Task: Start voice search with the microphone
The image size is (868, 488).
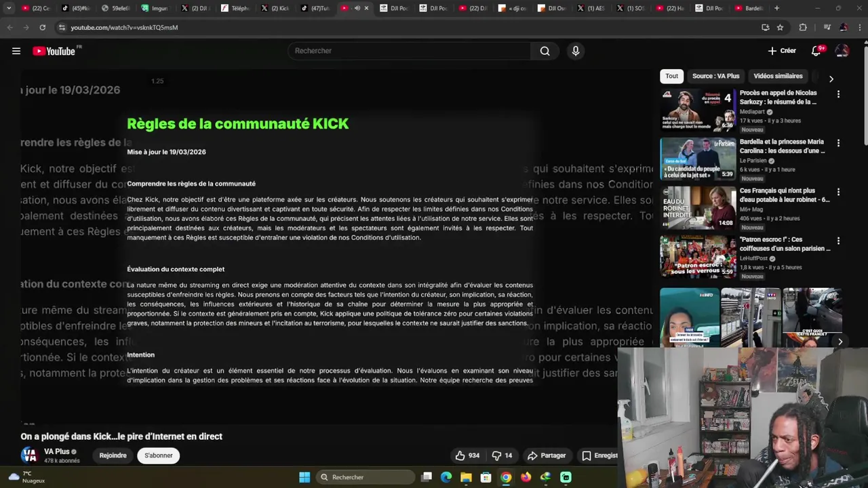Action: pyautogui.click(x=576, y=51)
